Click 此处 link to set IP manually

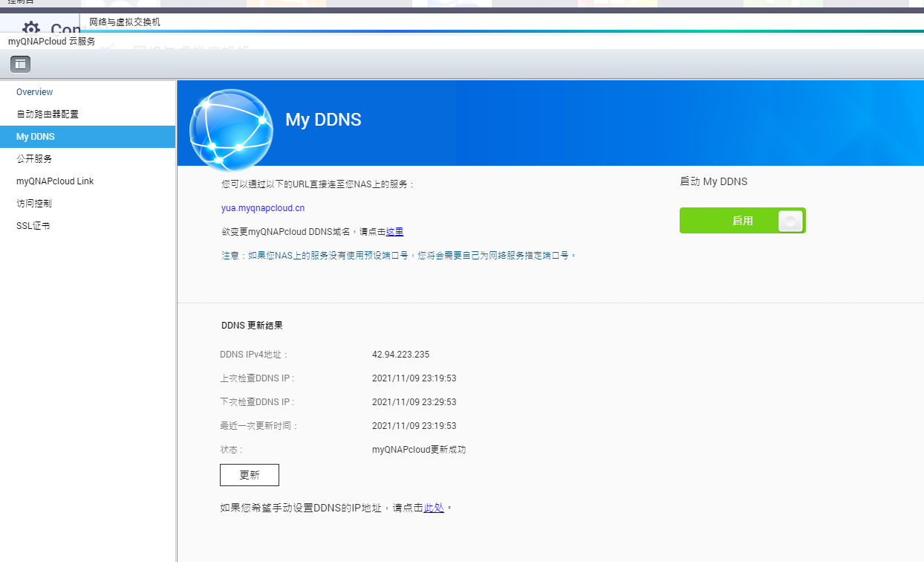coord(434,508)
